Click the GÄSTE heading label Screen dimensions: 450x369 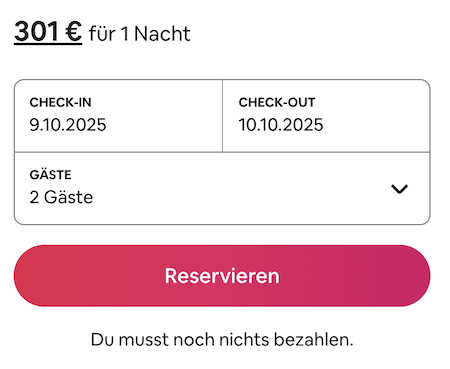tap(50, 175)
